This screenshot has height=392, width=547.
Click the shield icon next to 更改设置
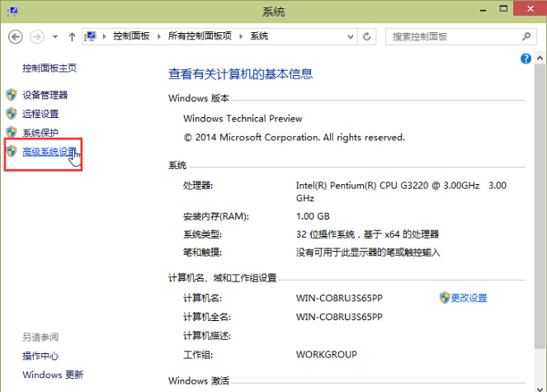444,298
